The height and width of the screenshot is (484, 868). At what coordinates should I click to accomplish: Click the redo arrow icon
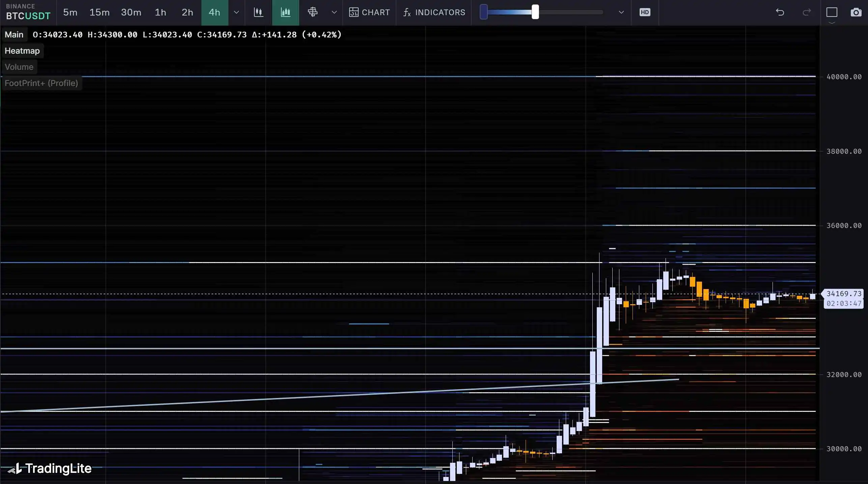807,12
